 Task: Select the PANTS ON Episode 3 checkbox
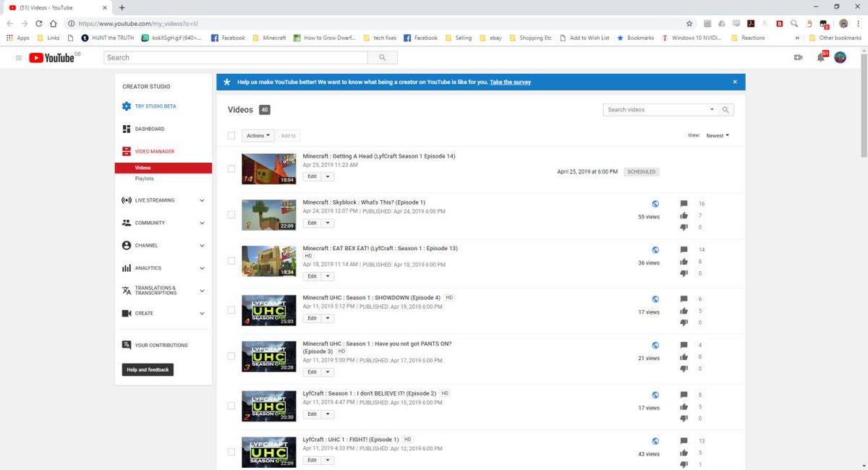click(231, 356)
